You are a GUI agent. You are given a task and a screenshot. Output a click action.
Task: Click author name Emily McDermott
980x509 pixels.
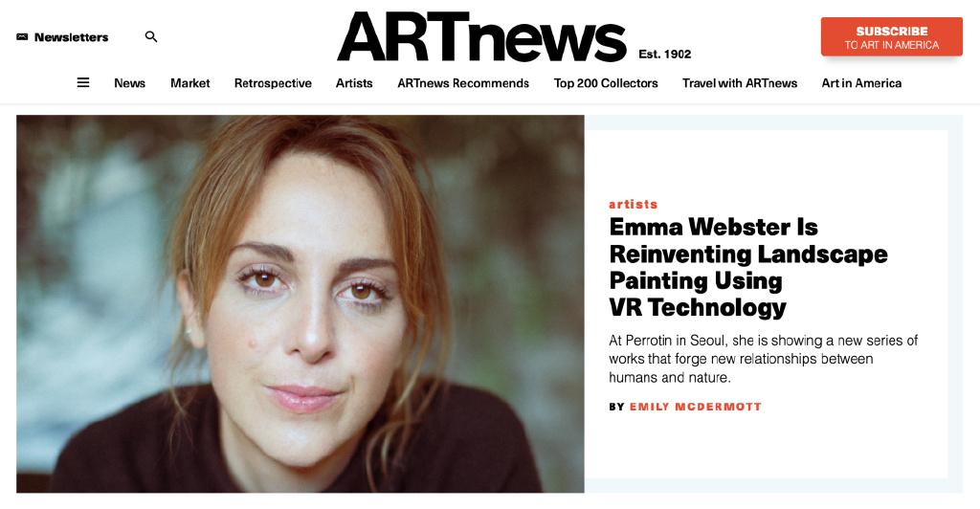[x=696, y=407]
